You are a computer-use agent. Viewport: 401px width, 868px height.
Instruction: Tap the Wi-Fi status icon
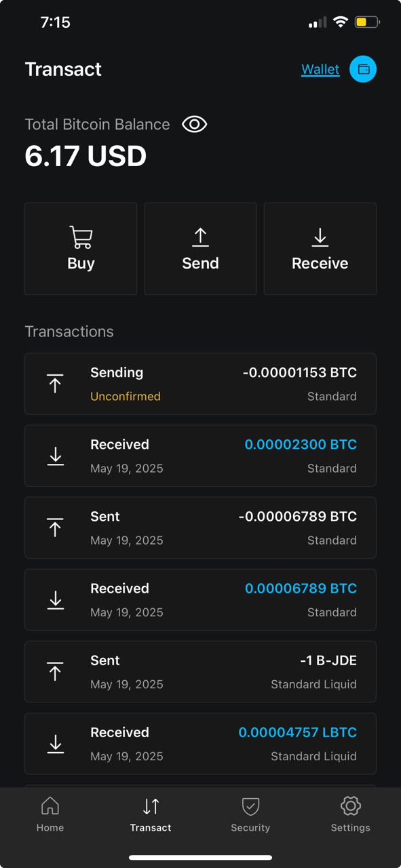tap(340, 22)
